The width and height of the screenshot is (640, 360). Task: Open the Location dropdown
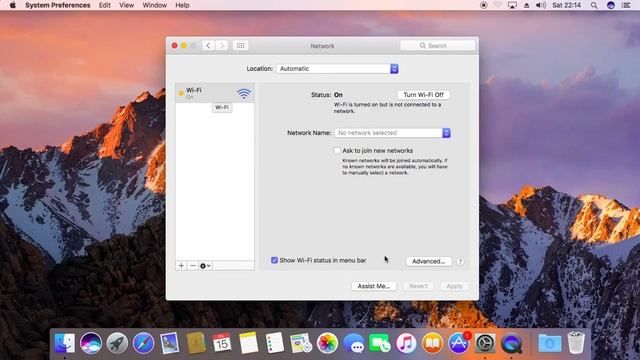(x=337, y=69)
